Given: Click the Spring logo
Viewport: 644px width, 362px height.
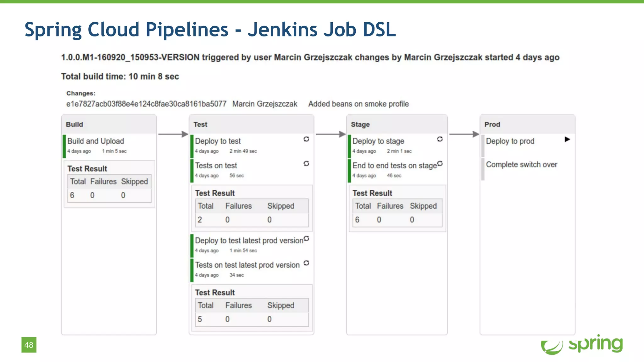Looking at the screenshot, I should (582, 344).
